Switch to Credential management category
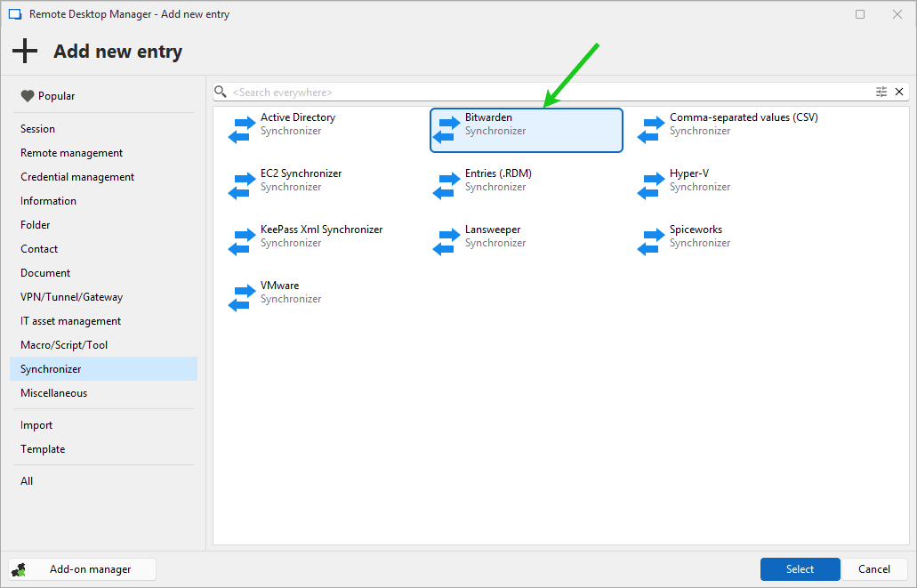Image resolution: width=917 pixels, height=588 pixels. (77, 177)
